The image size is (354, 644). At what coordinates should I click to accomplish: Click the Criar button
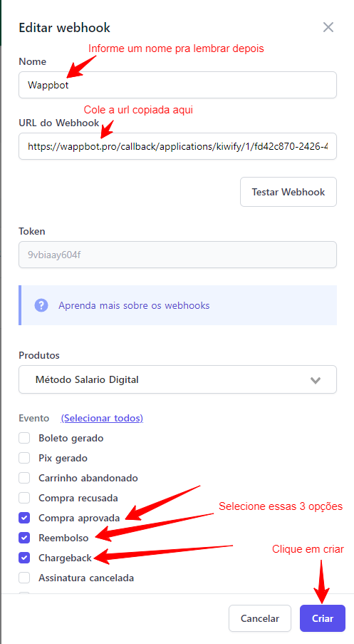pyautogui.click(x=323, y=618)
